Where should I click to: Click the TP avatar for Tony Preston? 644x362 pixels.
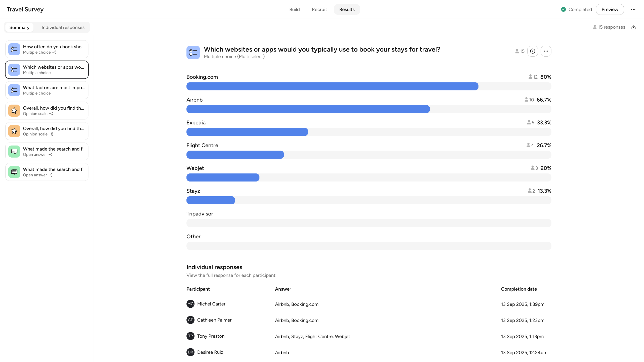point(190,336)
